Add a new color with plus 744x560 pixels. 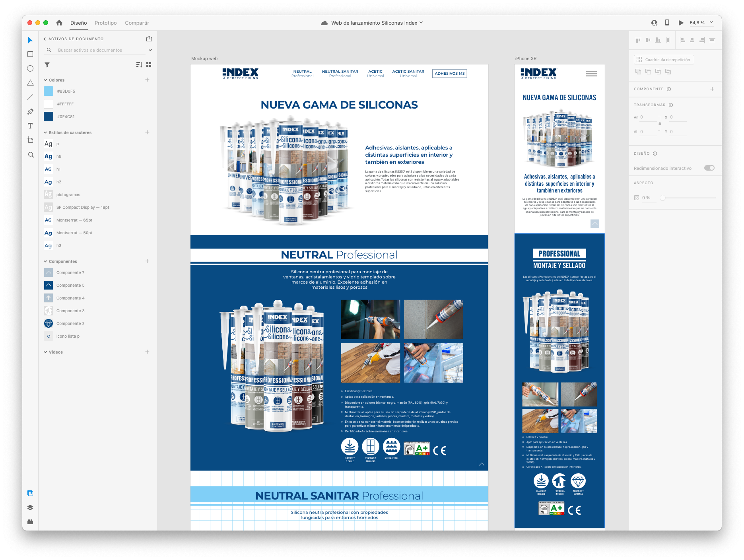point(147,80)
